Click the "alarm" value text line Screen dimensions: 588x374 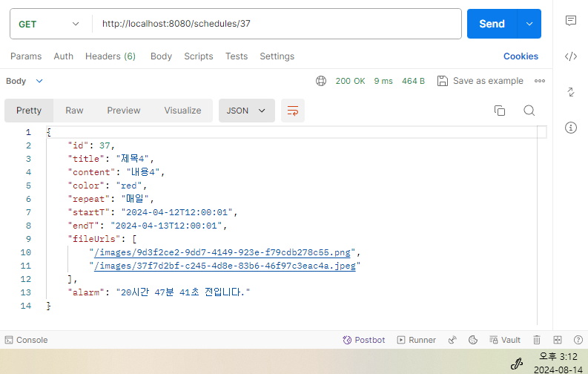[x=183, y=292]
